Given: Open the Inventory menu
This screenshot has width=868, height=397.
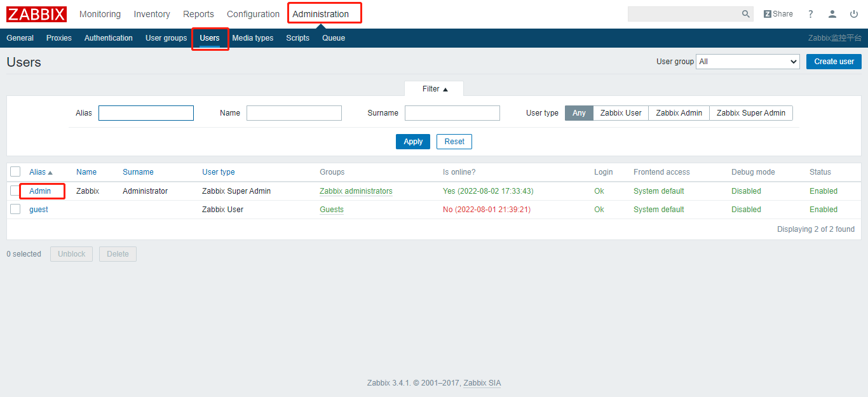Looking at the screenshot, I should (x=152, y=14).
